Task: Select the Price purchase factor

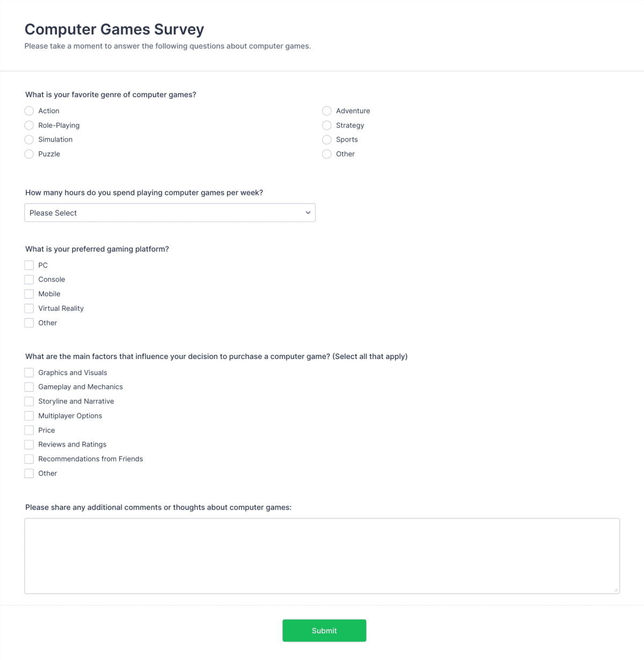Action: [x=29, y=430]
